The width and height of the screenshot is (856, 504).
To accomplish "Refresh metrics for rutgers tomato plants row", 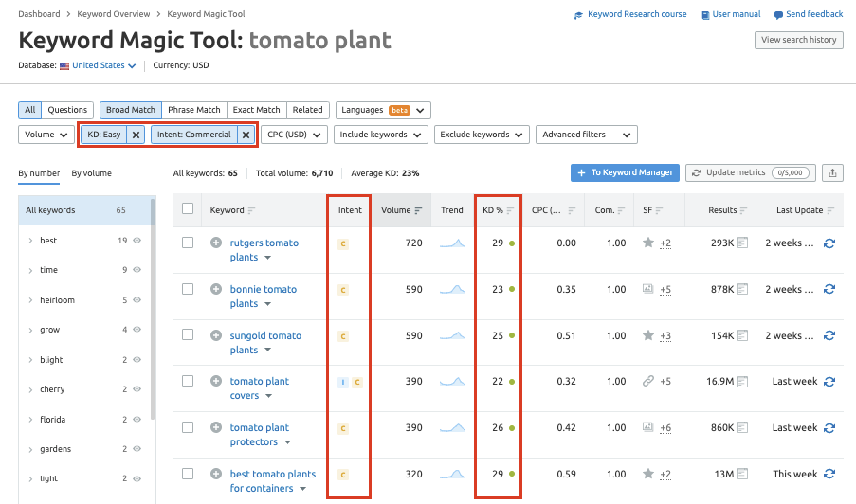I will [x=829, y=243].
